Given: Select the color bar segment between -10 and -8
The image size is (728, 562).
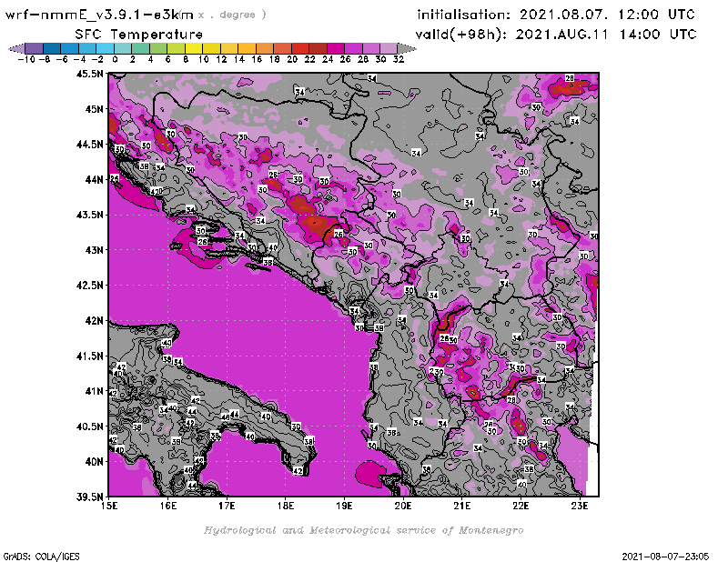Looking at the screenshot, I should tap(35, 48).
